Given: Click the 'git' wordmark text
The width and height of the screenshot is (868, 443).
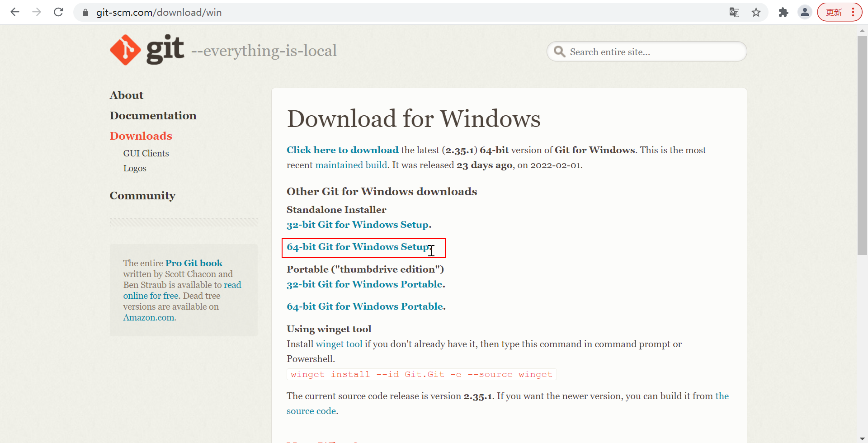Looking at the screenshot, I should click(165, 49).
